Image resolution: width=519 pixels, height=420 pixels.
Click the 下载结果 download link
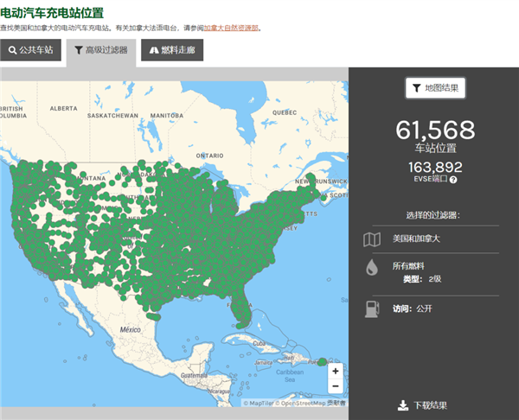(x=430, y=405)
